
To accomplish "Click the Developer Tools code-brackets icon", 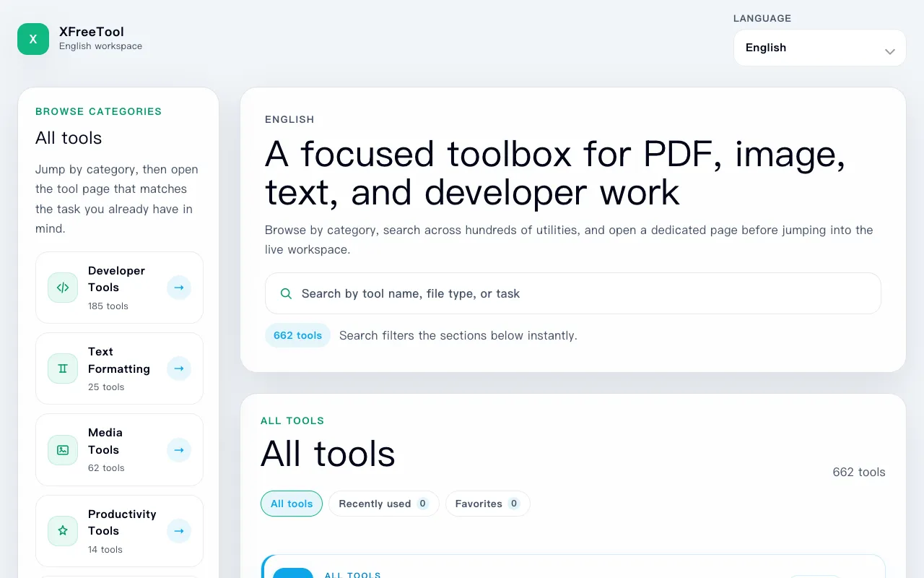I will pos(63,288).
